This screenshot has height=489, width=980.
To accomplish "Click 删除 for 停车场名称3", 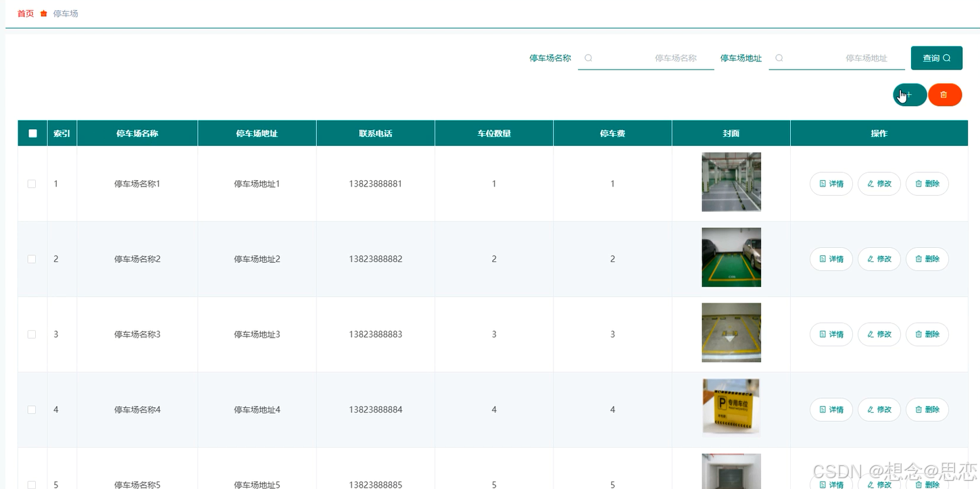I will tap(927, 334).
